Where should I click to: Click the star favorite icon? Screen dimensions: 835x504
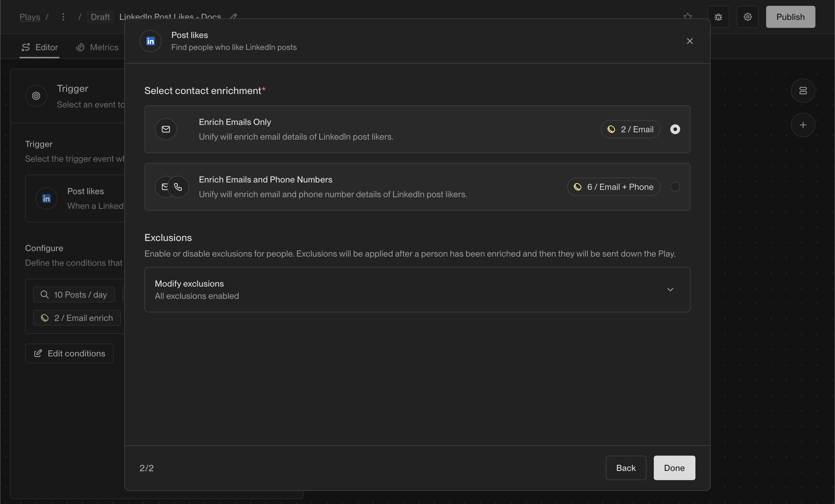pyautogui.click(x=687, y=16)
